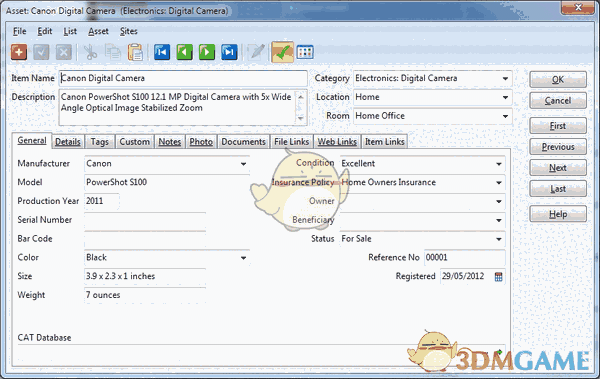600x379 pixels.
Task: Click the calendar grid toolbar icon
Action: tap(305, 52)
